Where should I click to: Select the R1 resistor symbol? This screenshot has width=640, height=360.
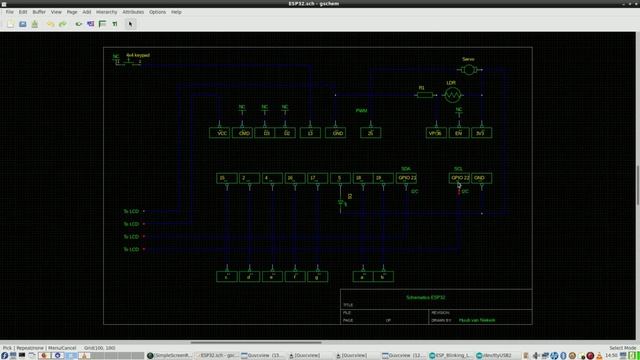click(425, 95)
